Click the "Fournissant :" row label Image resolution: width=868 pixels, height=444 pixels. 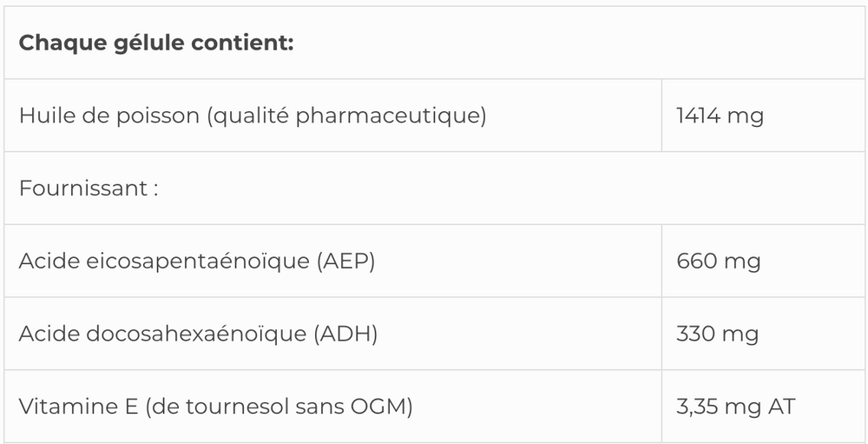pos(88,189)
